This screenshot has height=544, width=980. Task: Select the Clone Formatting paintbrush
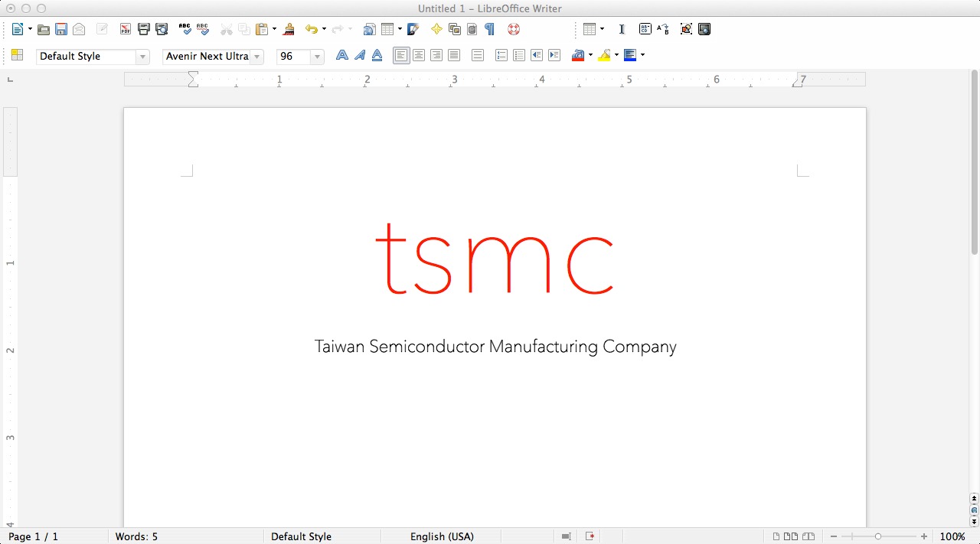[289, 29]
